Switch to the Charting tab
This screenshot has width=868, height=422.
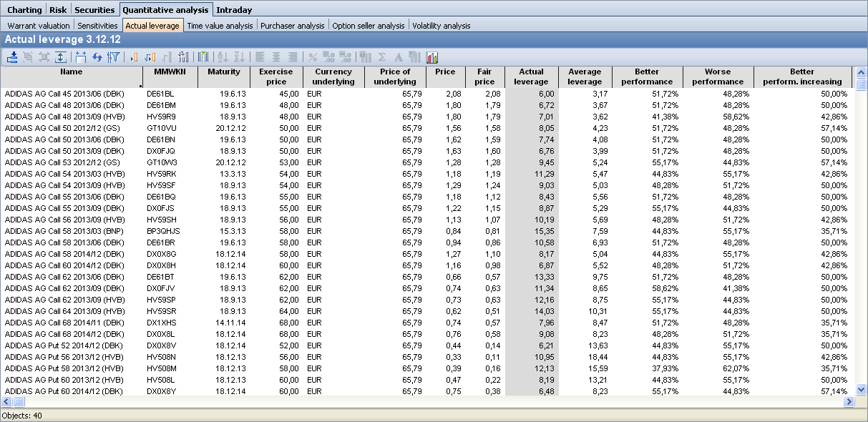(x=24, y=10)
